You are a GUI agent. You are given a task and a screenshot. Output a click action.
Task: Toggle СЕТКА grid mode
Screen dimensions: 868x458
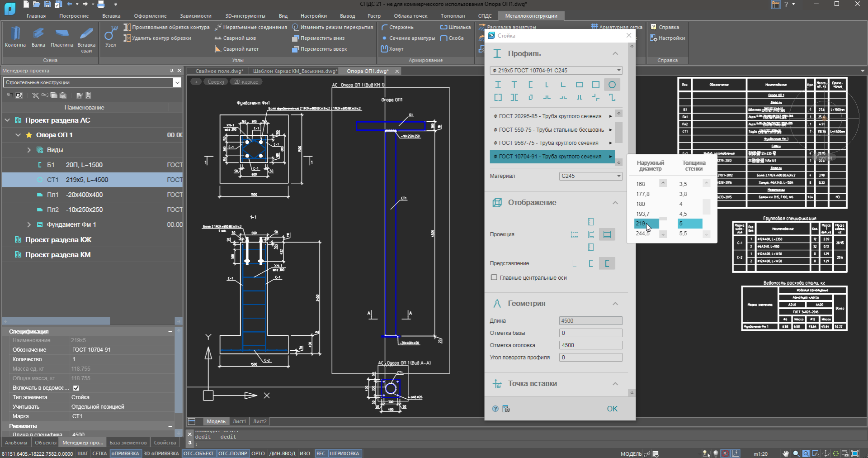[x=99, y=453]
